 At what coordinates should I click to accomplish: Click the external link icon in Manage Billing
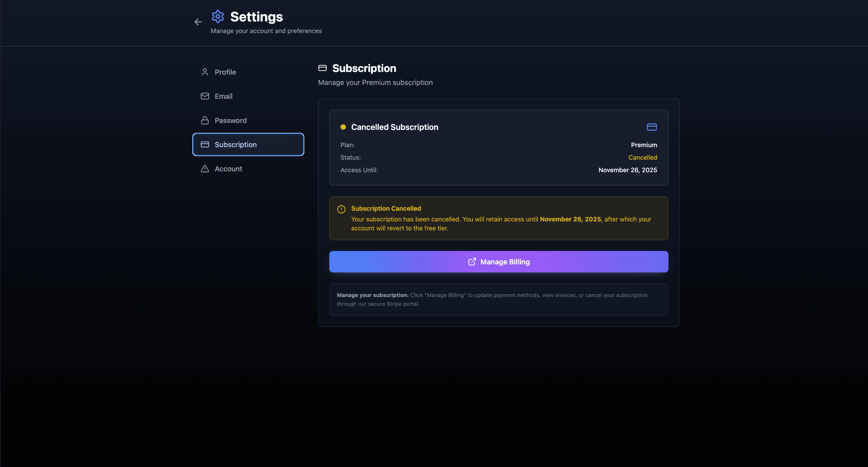pyautogui.click(x=472, y=262)
